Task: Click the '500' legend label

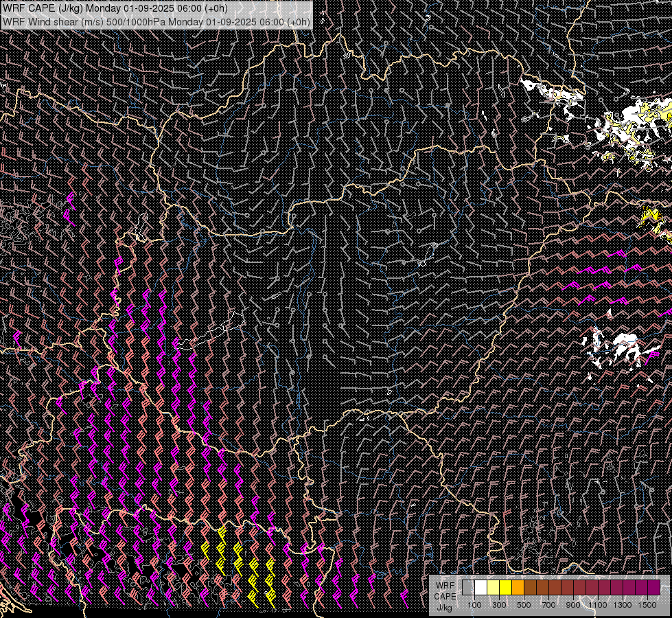Action: click(524, 605)
